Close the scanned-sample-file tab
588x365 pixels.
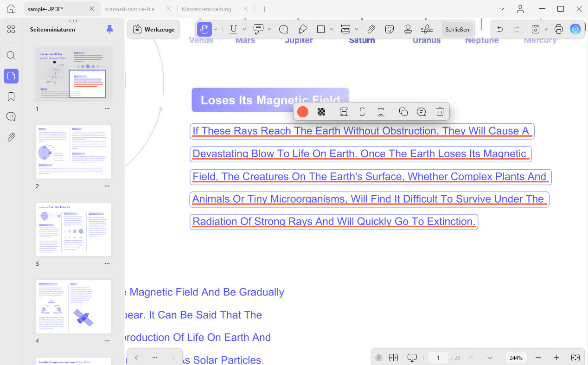168,9
